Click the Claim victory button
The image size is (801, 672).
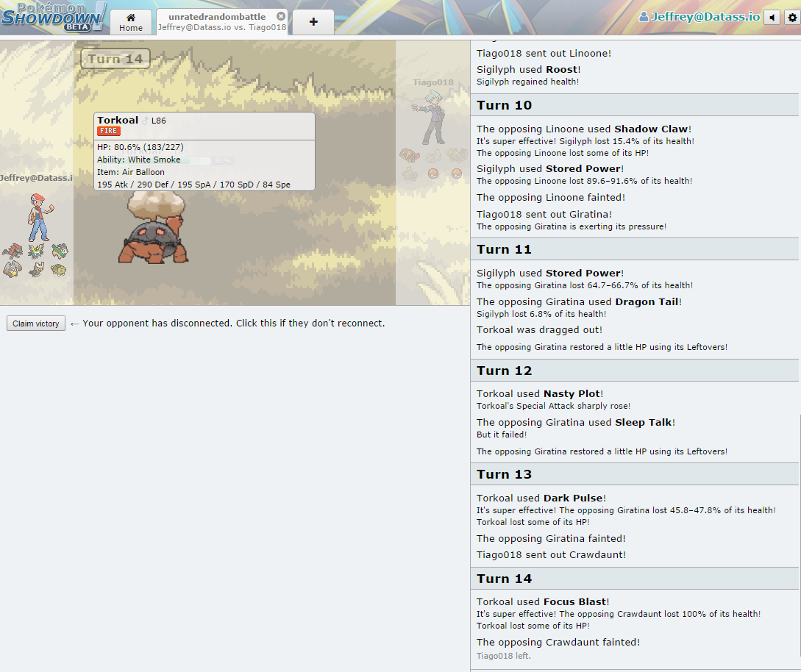tap(36, 324)
